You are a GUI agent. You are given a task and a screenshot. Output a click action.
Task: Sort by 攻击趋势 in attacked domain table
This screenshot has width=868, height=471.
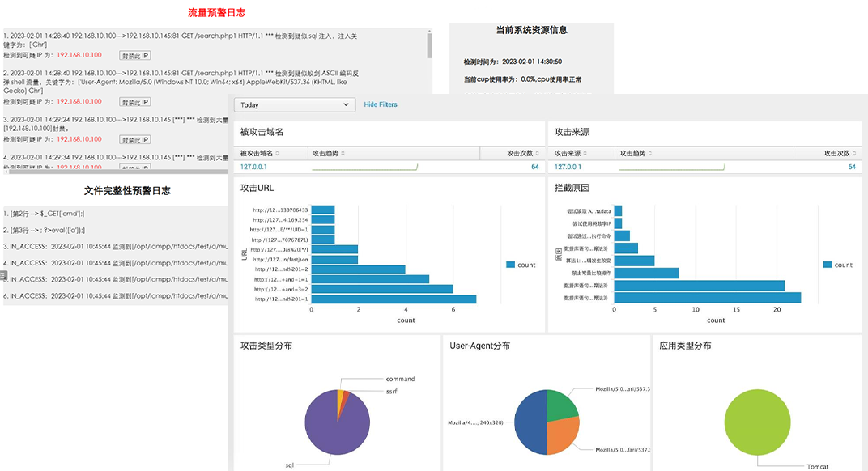pyautogui.click(x=328, y=153)
